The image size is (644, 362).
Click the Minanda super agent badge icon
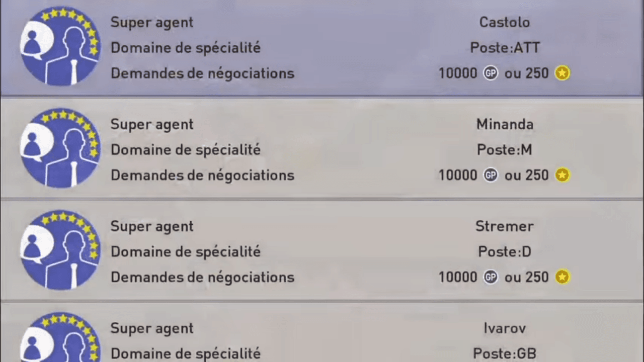pyautogui.click(x=59, y=149)
